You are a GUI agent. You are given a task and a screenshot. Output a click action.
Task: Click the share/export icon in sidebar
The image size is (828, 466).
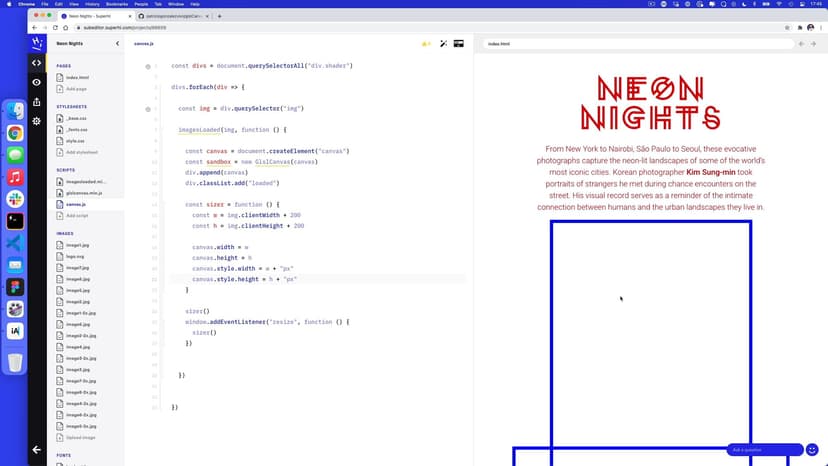coord(37,101)
